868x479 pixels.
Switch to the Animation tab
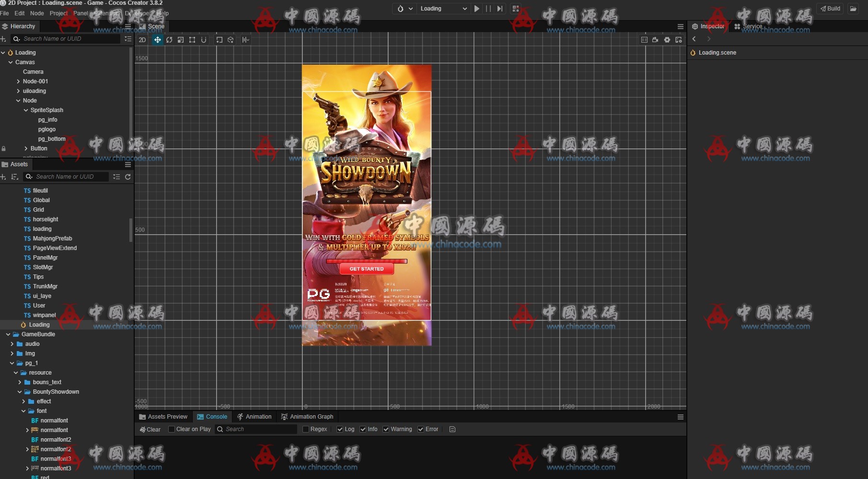[x=254, y=417]
